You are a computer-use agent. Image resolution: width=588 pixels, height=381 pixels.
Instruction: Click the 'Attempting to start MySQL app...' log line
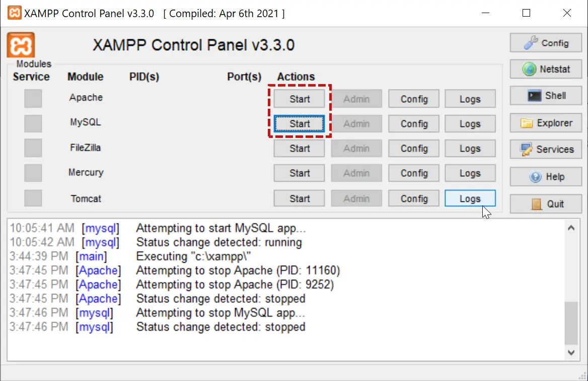click(x=221, y=228)
